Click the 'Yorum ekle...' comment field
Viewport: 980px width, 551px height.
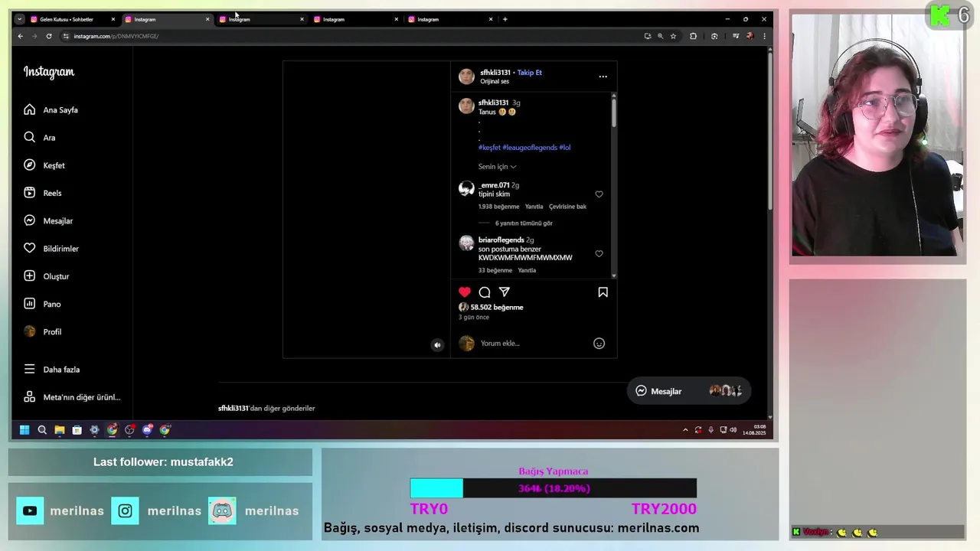[534, 344]
